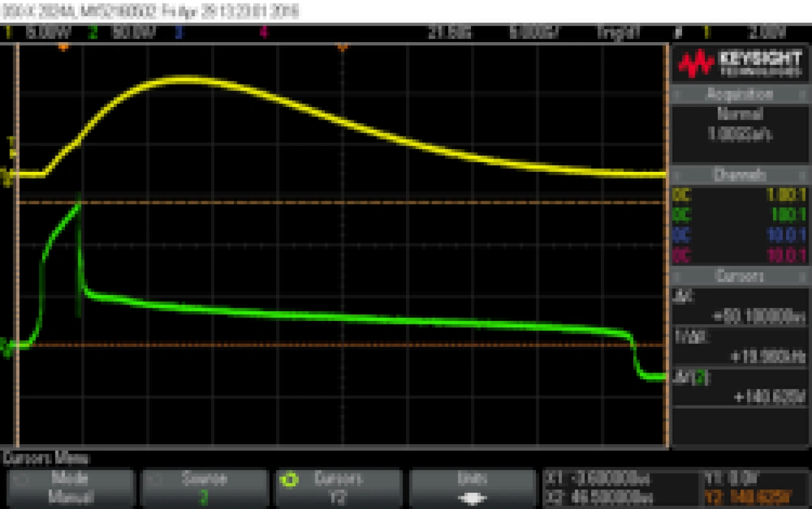Click the channel 3 indicator in status bar
812x509 pixels.
coord(178,32)
